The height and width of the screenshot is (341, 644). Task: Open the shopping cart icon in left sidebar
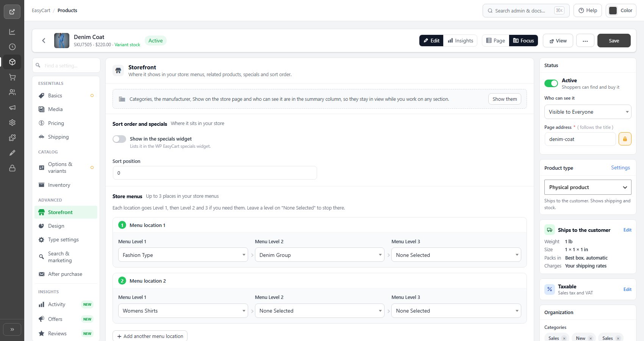12,77
